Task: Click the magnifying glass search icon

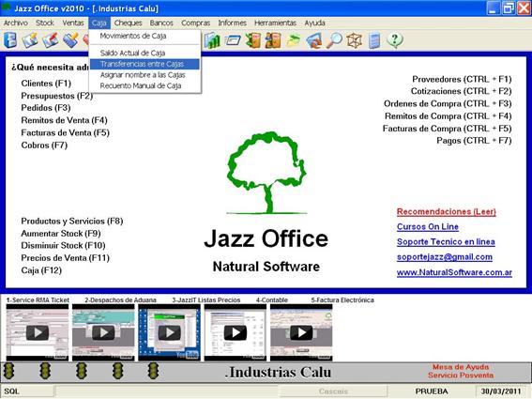Action: point(334,40)
